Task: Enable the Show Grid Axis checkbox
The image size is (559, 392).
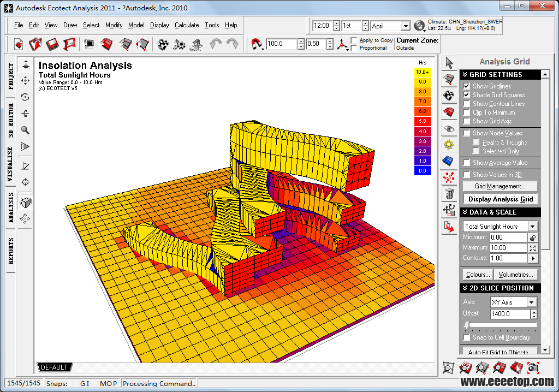Action: click(x=467, y=121)
